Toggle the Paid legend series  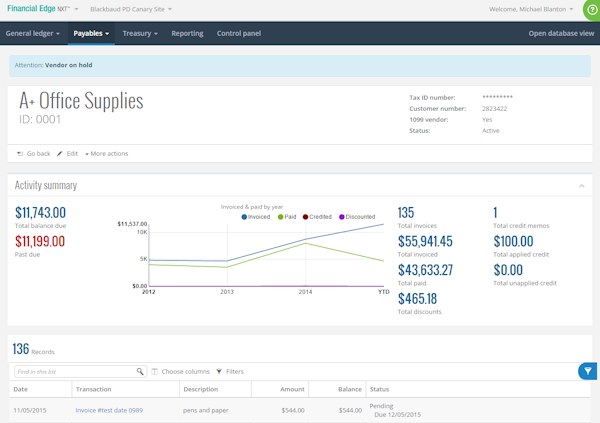(287, 217)
